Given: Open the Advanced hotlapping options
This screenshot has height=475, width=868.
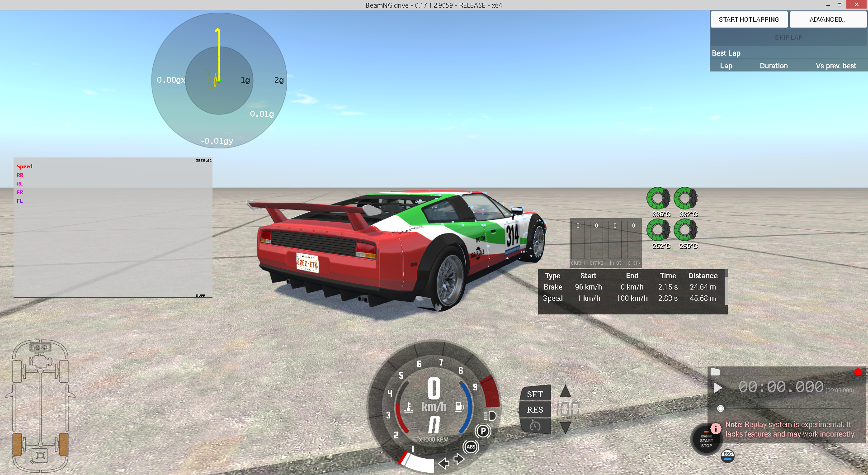Looking at the screenshot, I should (828, 19).
